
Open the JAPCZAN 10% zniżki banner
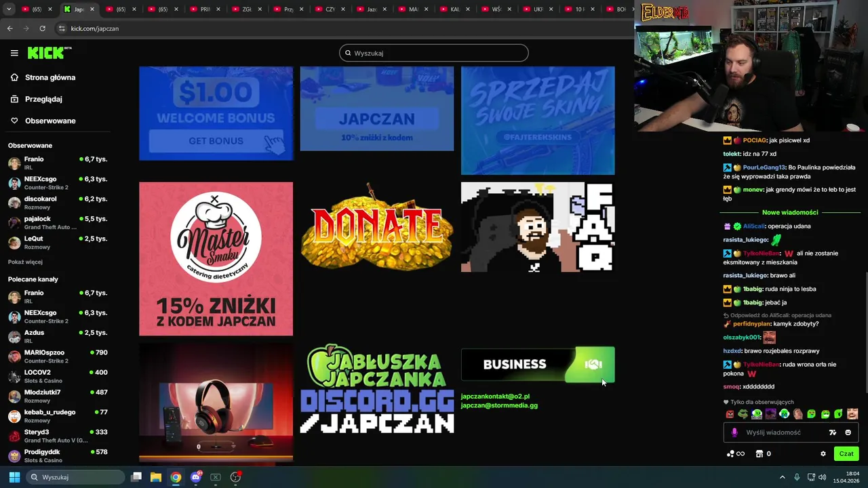[377, 108]
